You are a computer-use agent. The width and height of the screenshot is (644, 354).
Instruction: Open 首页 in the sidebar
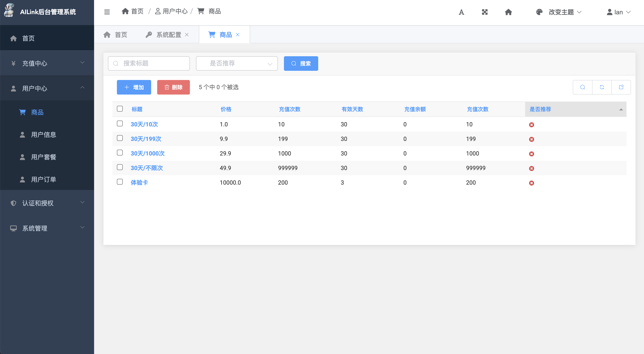pyautogui.click(x=47, y=38)
